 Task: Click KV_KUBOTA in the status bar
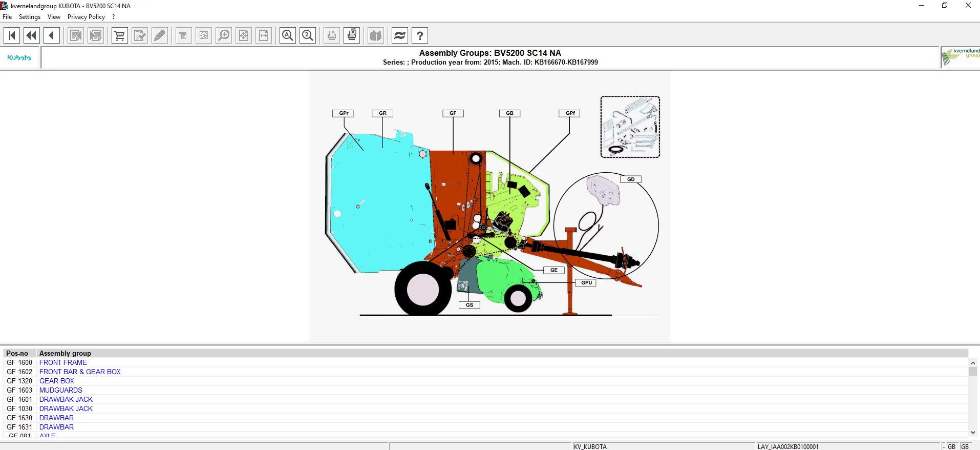point(590,446)
